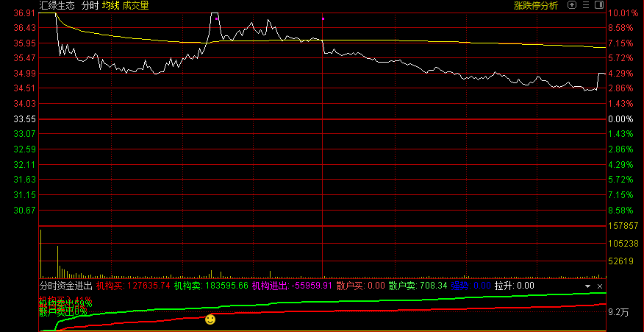Click the 机构进出 net flow label
644x332 pixels.
(292, 286)
